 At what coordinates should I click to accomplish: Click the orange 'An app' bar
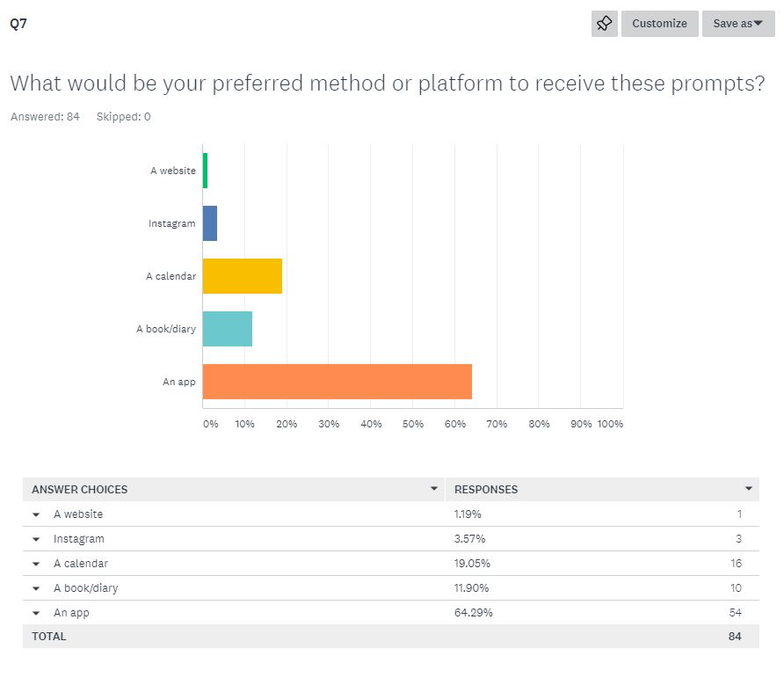pyautogui.click(x=338, y=382)
